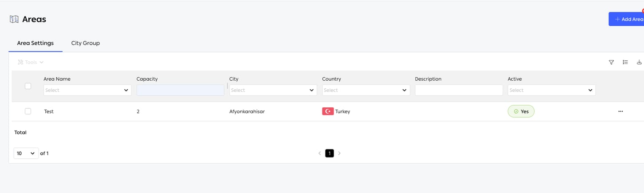Click the Turkey country text

click(342, 111)
